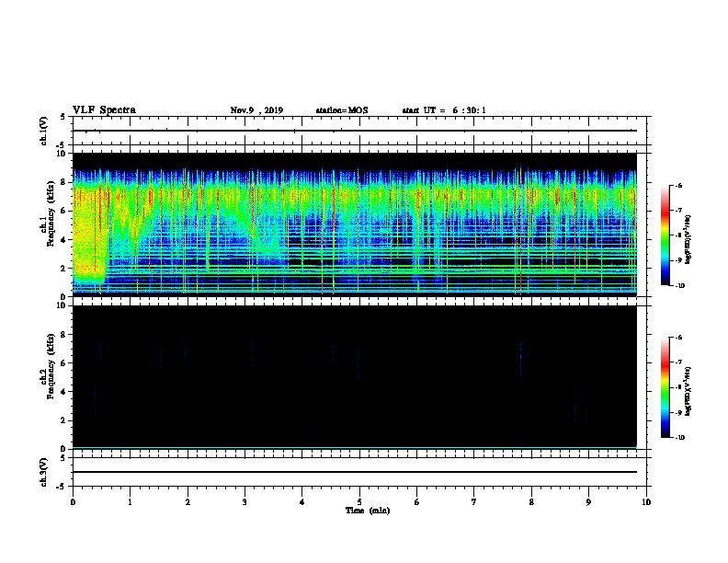Select the "start UT = 6 :30: 1" header text

coord(444,110)
